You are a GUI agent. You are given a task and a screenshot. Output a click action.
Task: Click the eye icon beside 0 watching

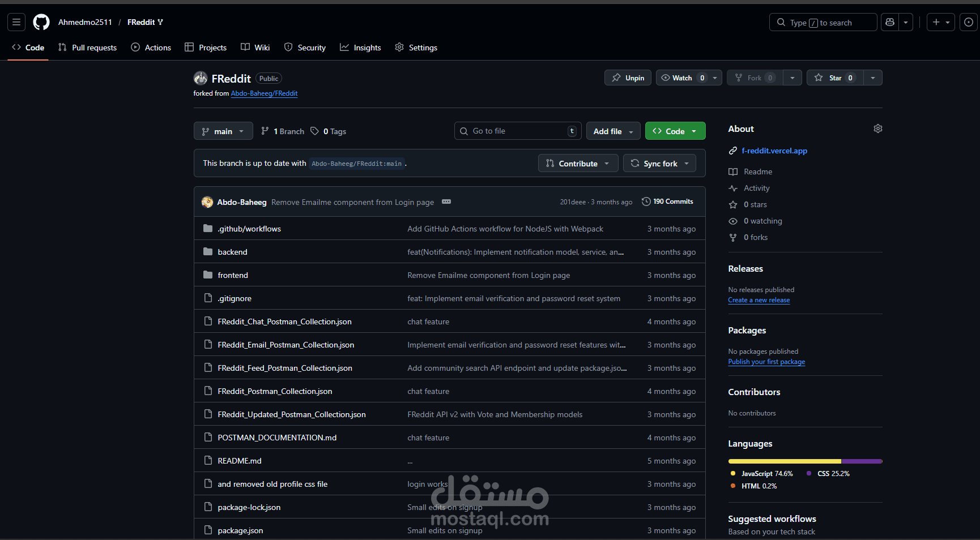733,221
